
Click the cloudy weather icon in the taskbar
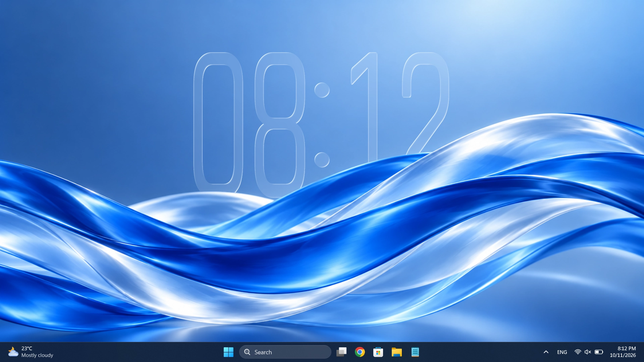point(13,352)
